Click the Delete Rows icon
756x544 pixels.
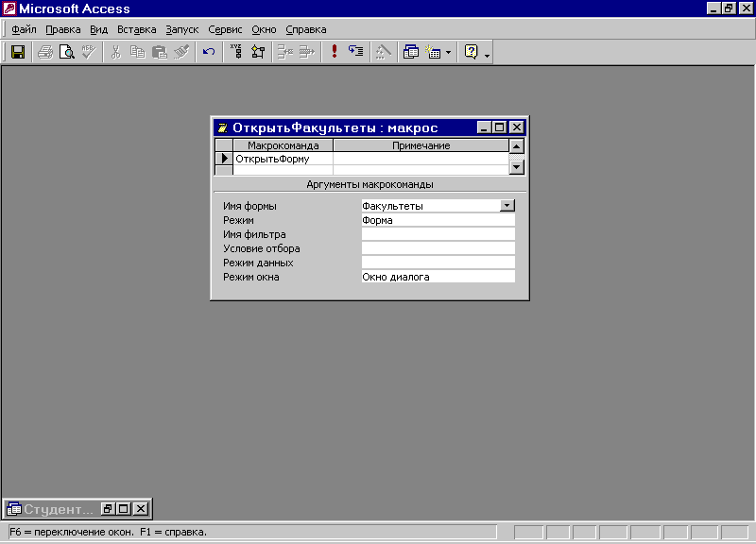pyautogui.click(x=306, y=52)
